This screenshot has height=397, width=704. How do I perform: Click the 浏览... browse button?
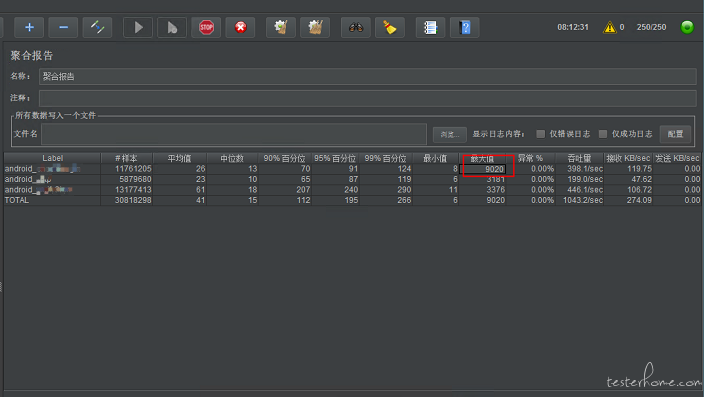(x=449, y=134)
